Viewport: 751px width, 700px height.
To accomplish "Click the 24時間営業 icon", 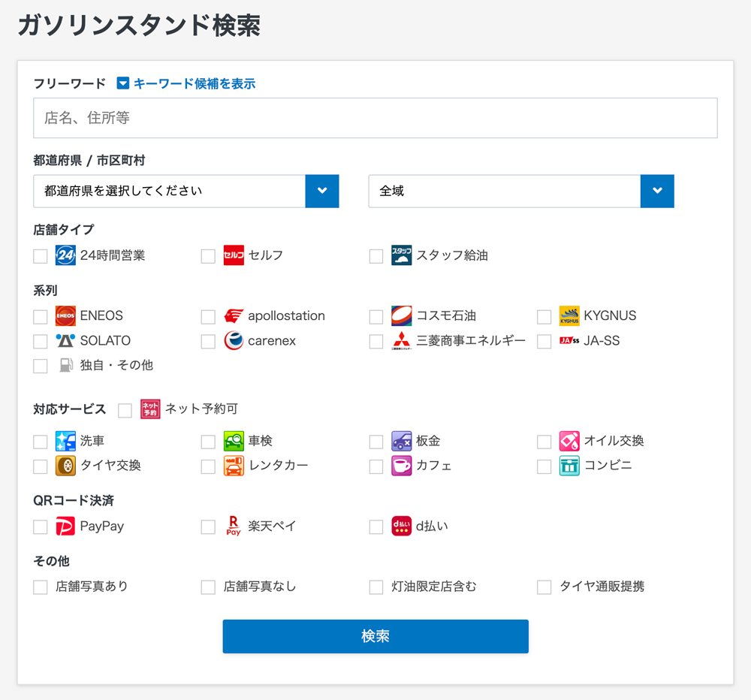I will [65, 255].
